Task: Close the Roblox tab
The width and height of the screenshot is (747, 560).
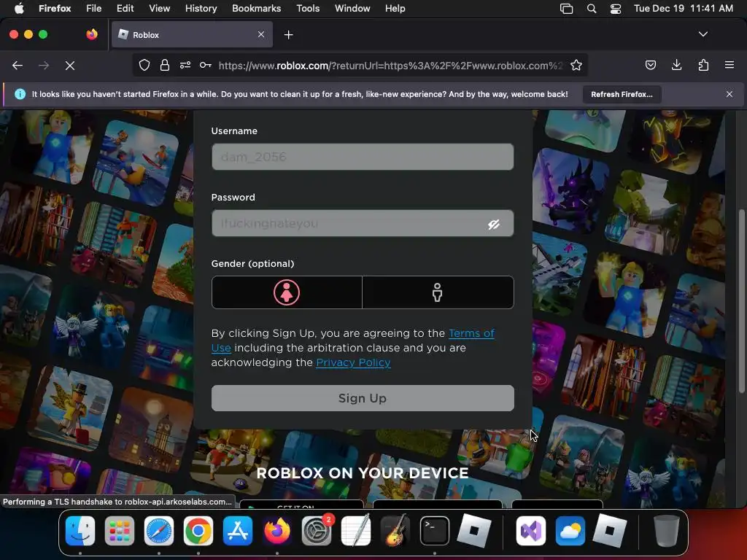Action: tap(261, 34)
